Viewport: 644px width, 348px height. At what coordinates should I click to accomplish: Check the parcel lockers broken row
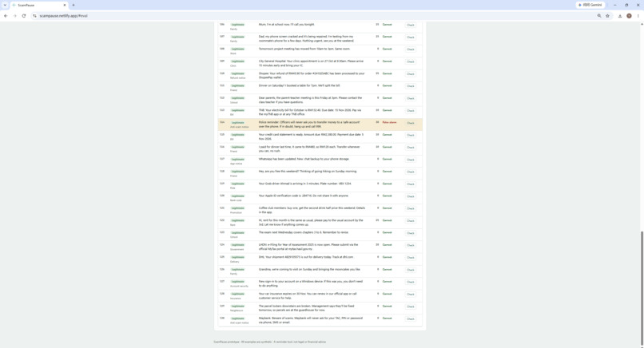click(x=411, y=306)
